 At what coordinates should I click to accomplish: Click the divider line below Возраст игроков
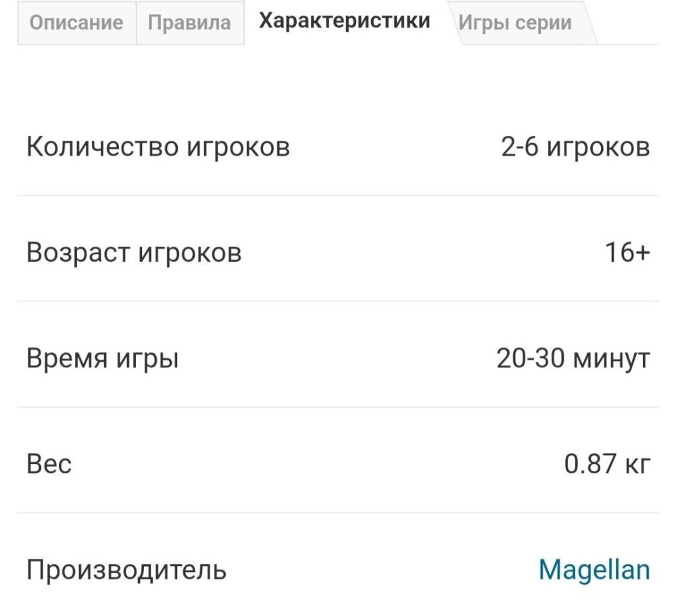pyautogui.click(x=338, y=301)
